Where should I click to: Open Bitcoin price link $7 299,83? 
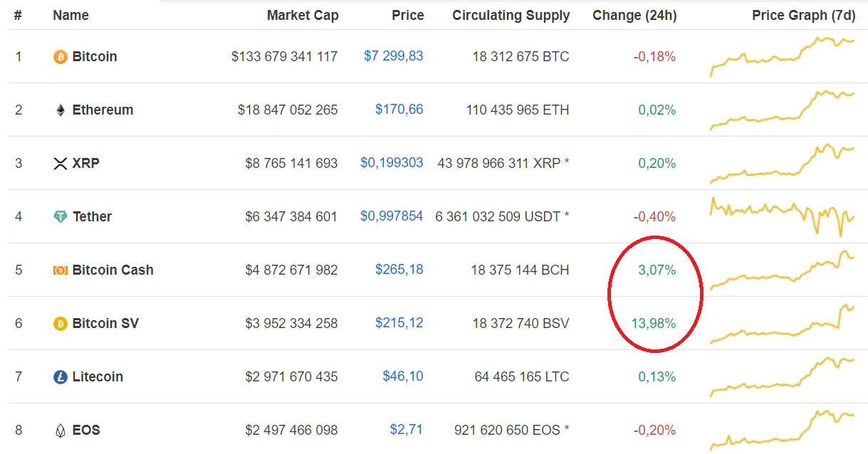coord(393,56)
